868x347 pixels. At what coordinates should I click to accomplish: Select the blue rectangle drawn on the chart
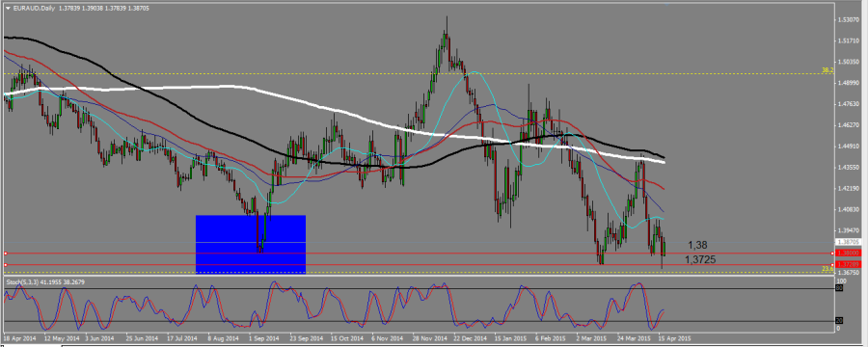coord(251,244)
